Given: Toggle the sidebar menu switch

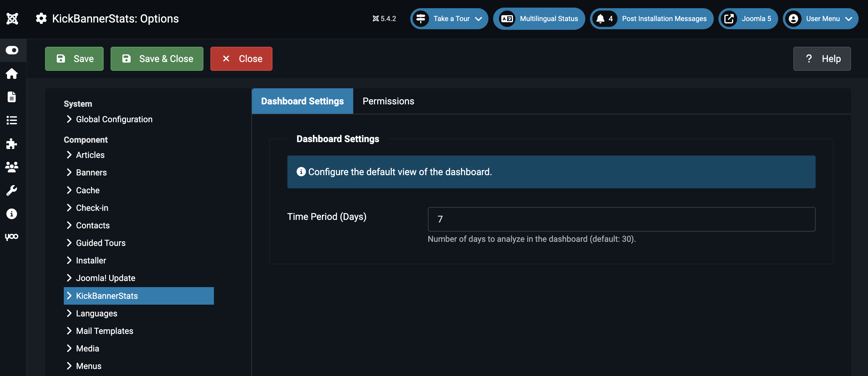Looking at the screenshot, I should click(12, 50).
